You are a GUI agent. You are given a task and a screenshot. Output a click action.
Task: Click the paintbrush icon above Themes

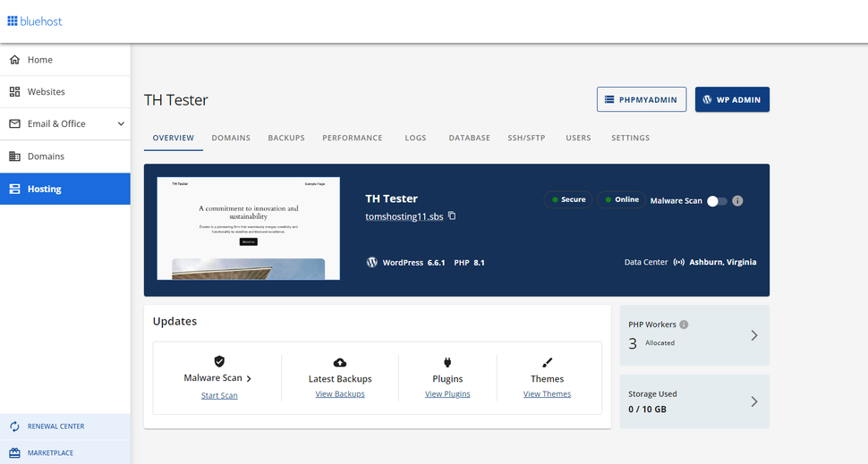click(x=547, y=363)
